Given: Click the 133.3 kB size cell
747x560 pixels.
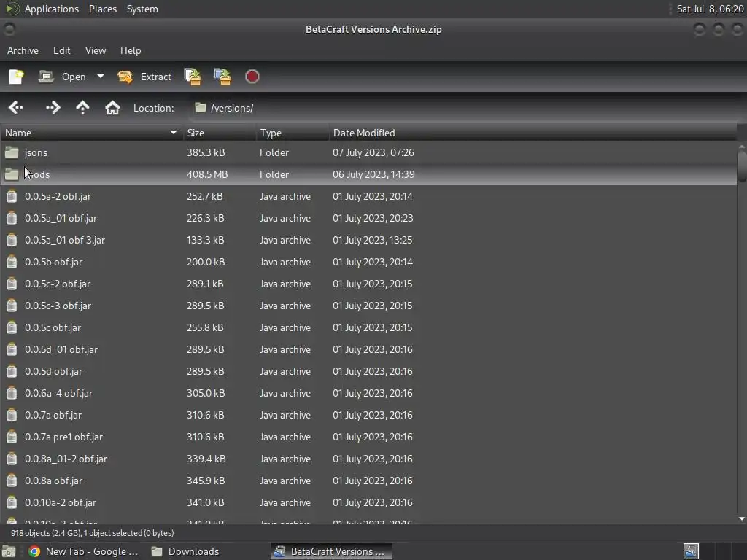Looking at the screenshot, I should click(x=205, y=240).
